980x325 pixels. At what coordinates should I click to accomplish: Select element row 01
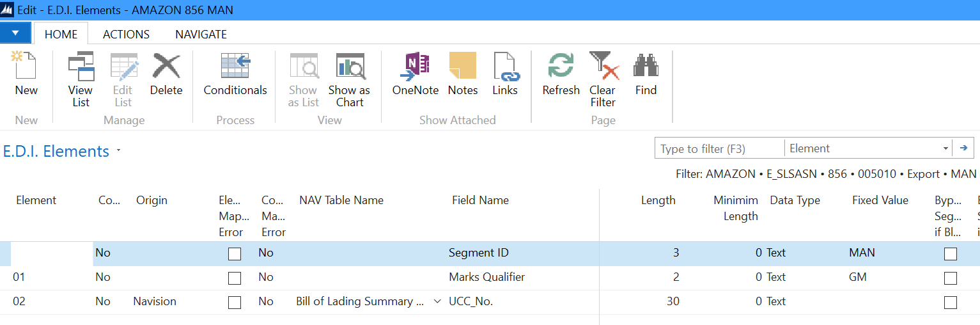19,277
